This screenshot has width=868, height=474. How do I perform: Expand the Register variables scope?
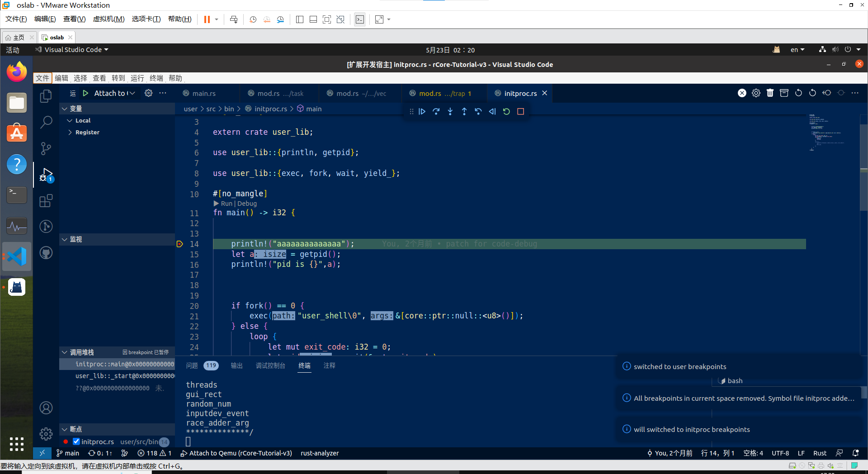70,133
